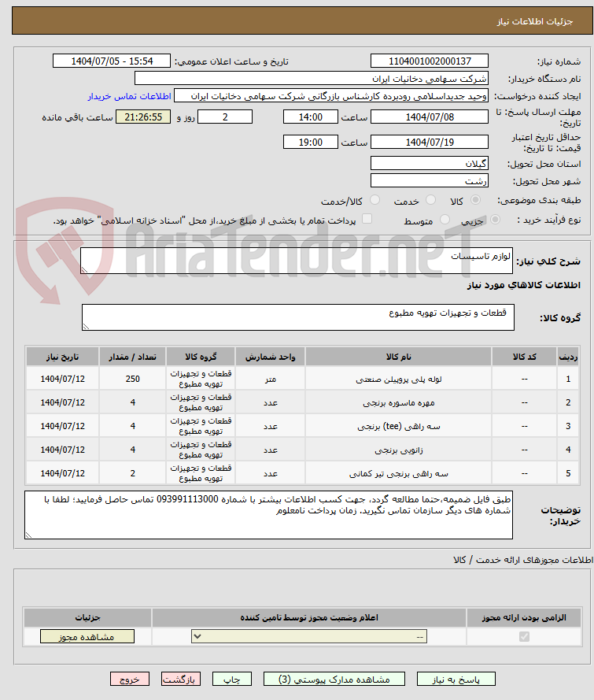Click the نام کالا column header
The width and height of the screenshot is (594, 700).
click(399, 357)
